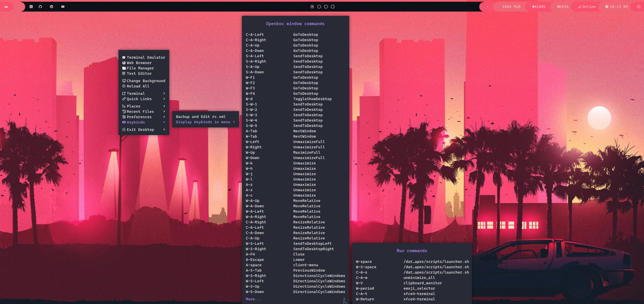Open the GitHub shortcut icon in the top bar
The height and width of the screenshot is (304, 644).
pyautogui.click(x=40, y=6)
